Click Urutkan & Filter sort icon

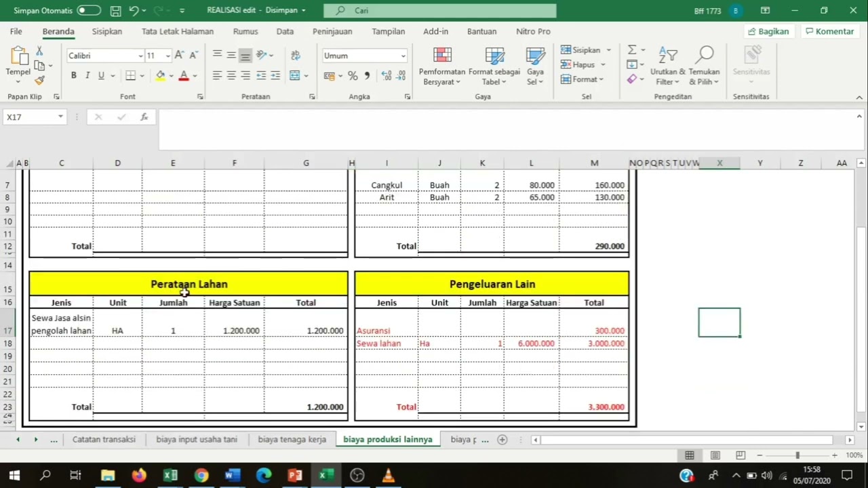tap(668, 66)
